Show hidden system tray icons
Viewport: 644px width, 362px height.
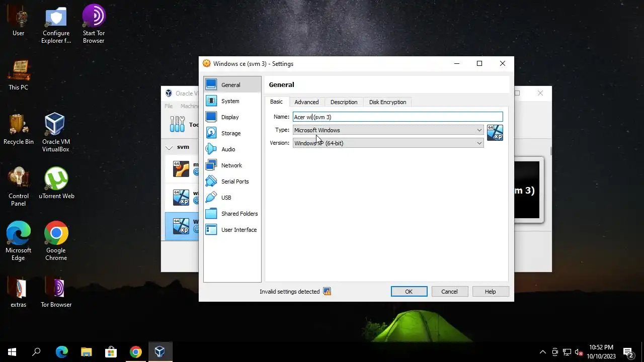coord(542,352)
